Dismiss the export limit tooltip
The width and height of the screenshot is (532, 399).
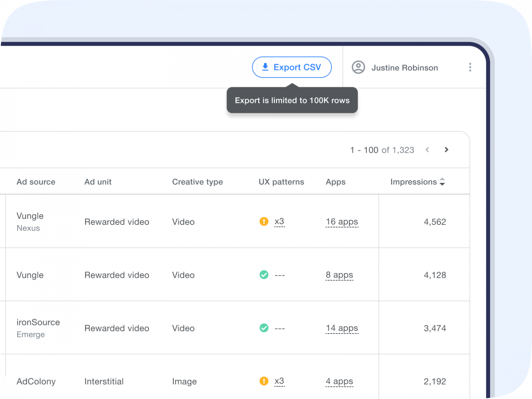pyautogui.click(x=292, y=100)
